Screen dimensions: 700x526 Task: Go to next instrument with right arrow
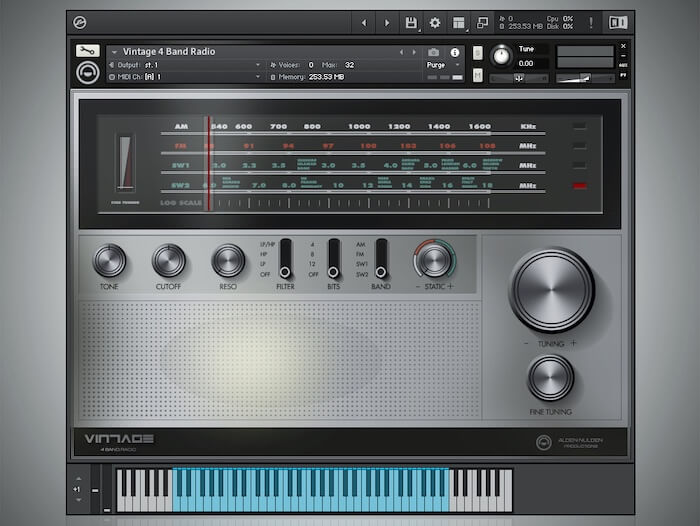[414, 52]
